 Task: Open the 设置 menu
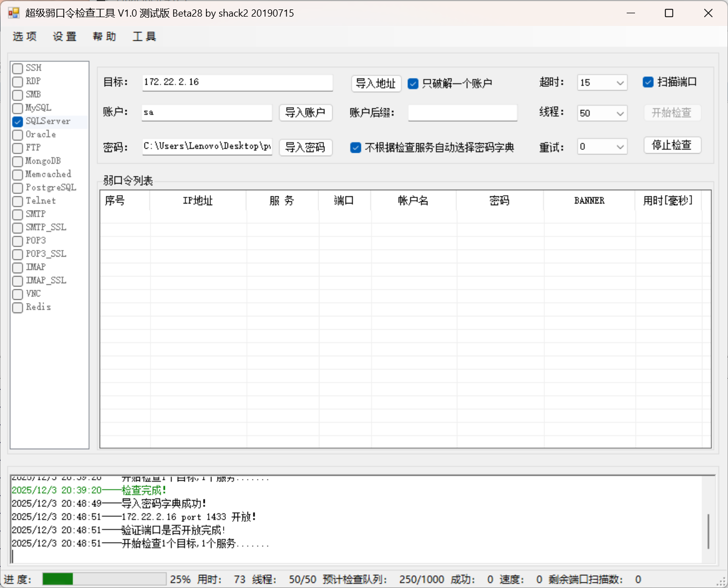click(65, 37)
